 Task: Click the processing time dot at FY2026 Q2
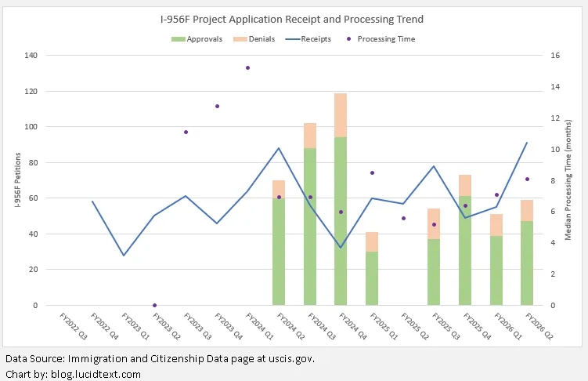pyautogui.click(x=527, y=179)
